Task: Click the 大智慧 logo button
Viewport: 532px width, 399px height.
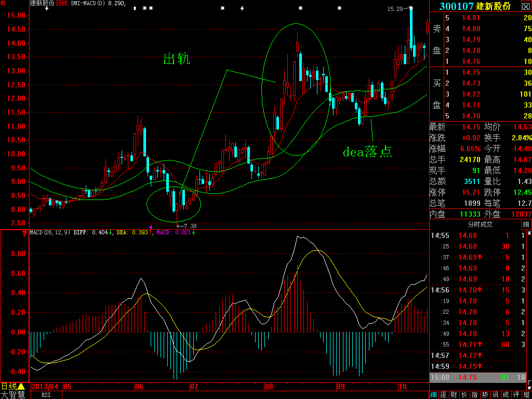Action: click(x=13, y=395)
